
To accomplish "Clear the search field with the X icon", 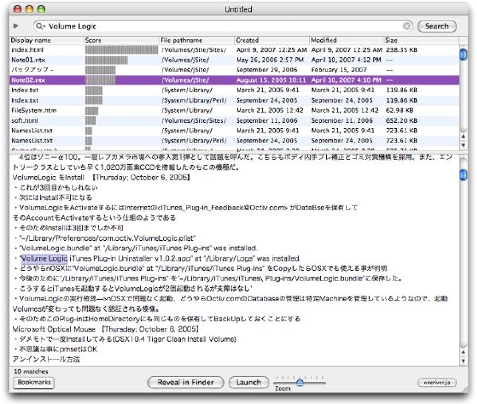I will click(407, 26).
